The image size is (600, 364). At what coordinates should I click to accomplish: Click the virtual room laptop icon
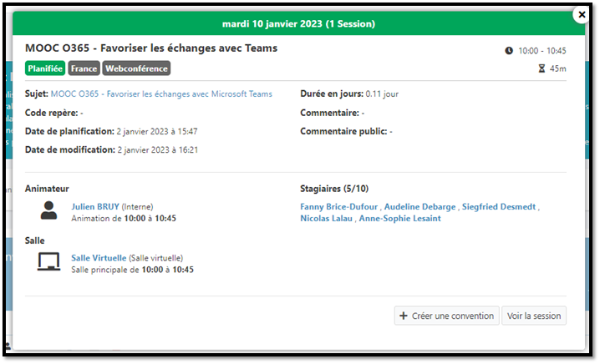click(49, 262)
